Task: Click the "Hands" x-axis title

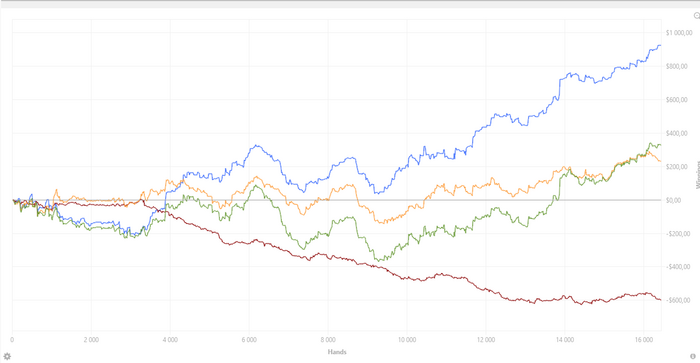Action: click(337, 352)
